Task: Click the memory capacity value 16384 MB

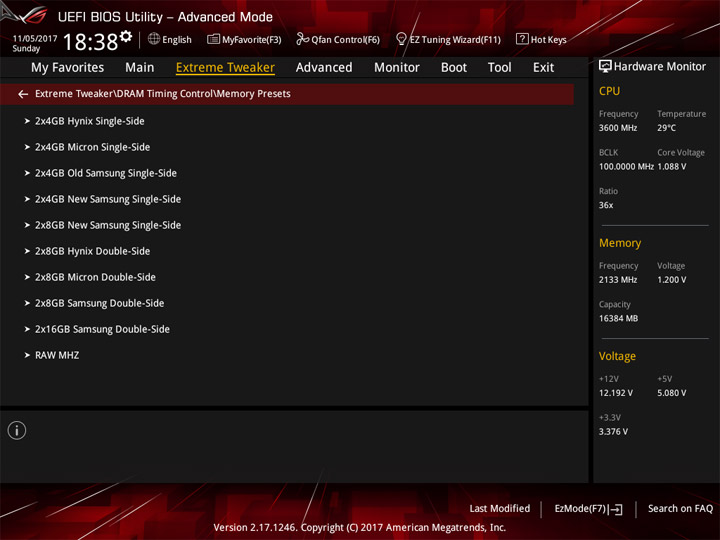Action: point(618,319)
